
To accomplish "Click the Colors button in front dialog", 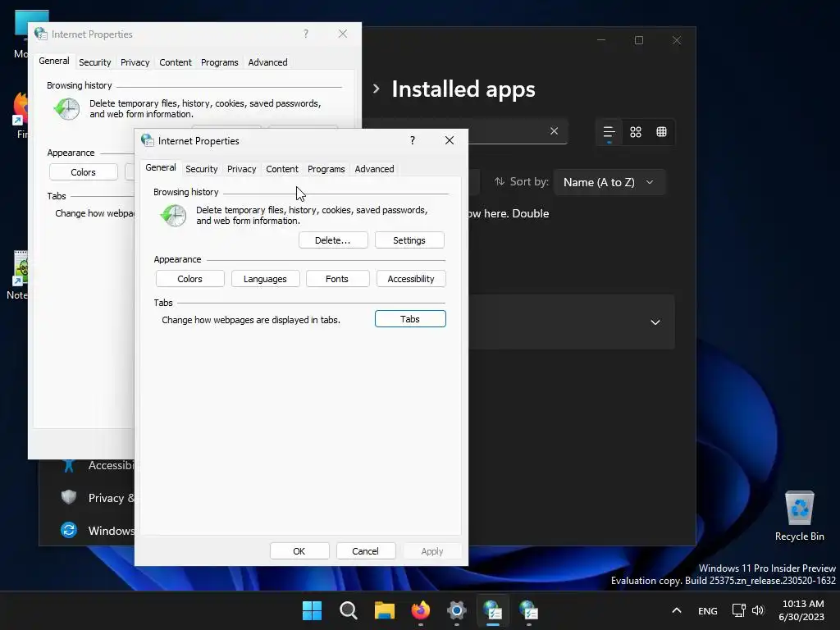I will (189, 279).
